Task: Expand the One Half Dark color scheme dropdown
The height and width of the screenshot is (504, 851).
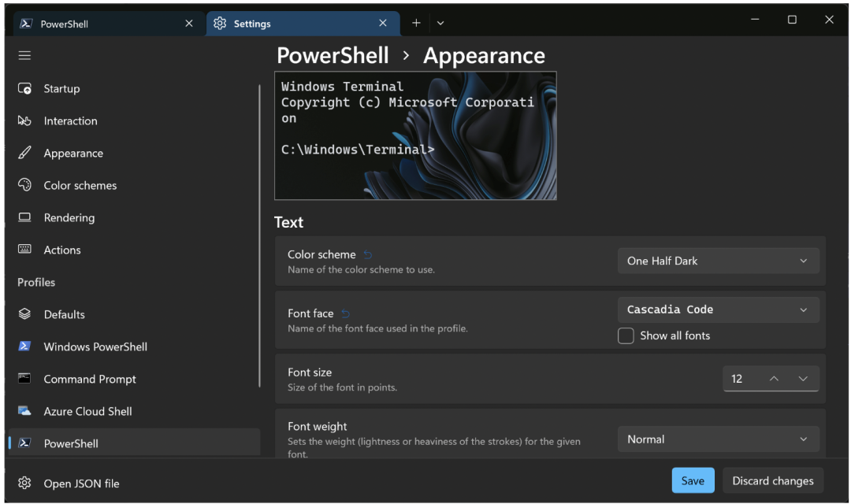Action: tap(718, 261)
